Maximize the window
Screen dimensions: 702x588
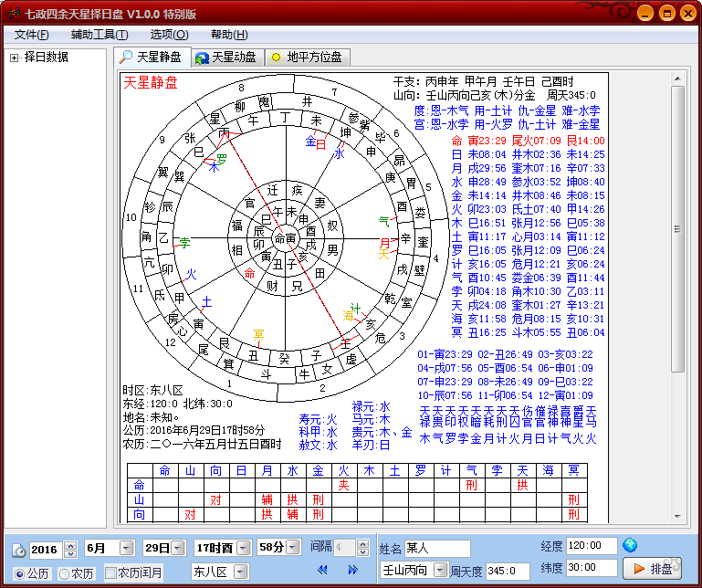(x=667, y=13)
